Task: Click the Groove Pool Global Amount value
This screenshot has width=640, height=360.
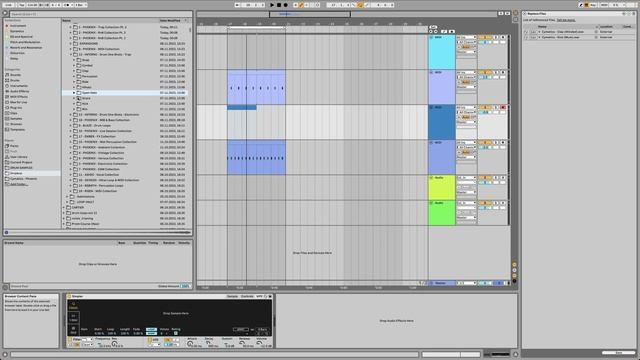Action: coord(185,286)
